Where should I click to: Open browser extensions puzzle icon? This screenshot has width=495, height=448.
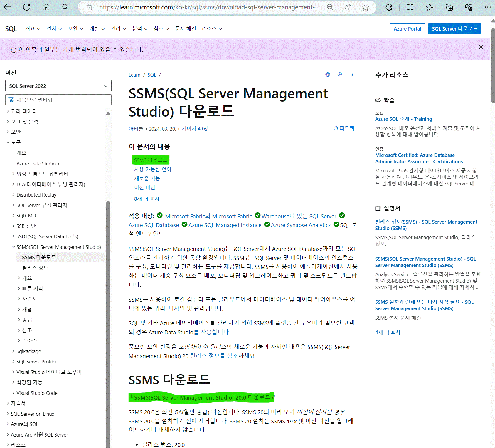pos(389,7)
